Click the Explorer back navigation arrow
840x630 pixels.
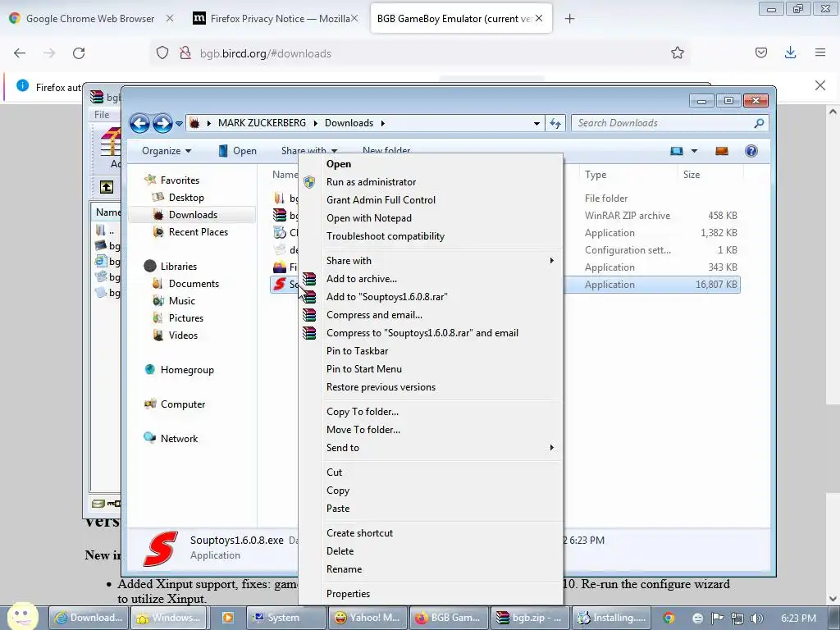(x=139, y=123)
